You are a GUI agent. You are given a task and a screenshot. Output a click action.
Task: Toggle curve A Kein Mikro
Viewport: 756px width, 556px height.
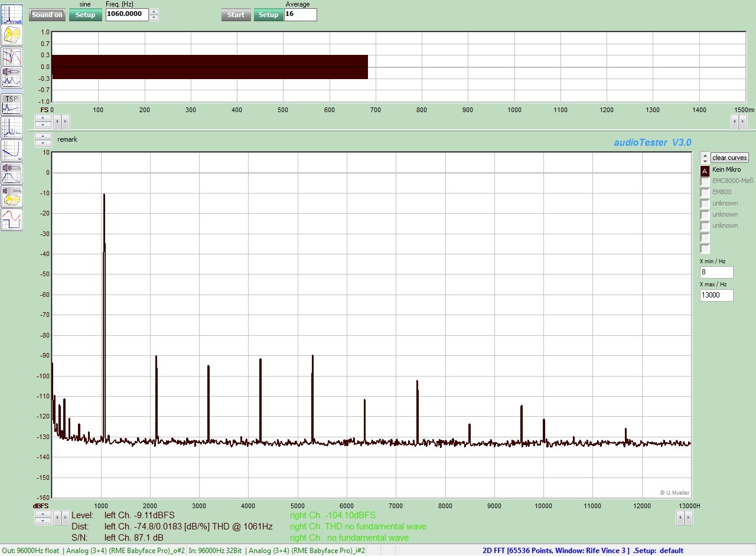point(705,171)
